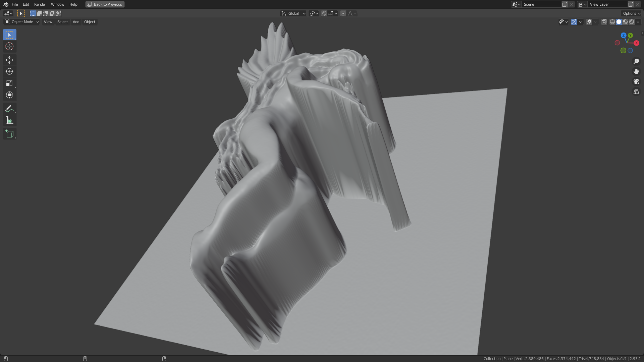Open object visibility and selectability dropdown
This screenshot has width=644, height=362.
[563, 22]
